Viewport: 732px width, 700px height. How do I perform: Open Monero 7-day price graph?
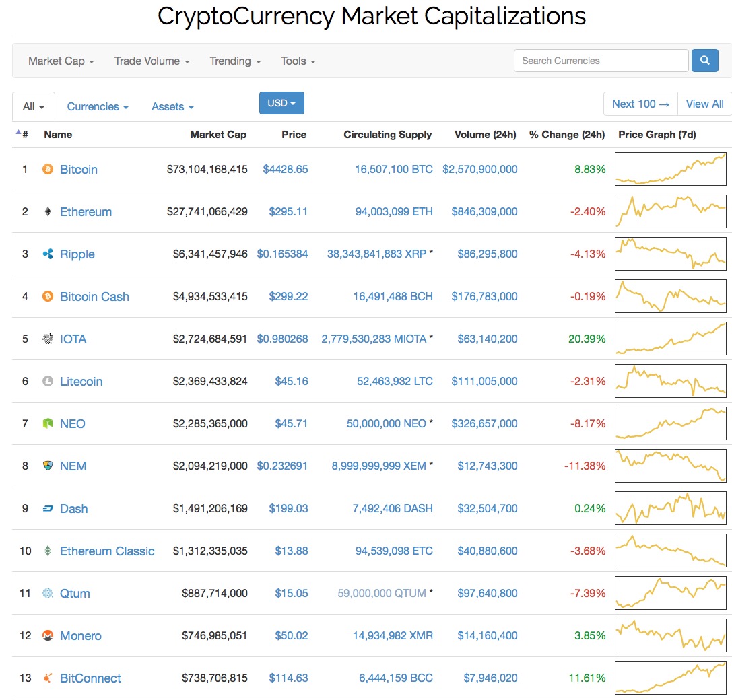[670, 635]
